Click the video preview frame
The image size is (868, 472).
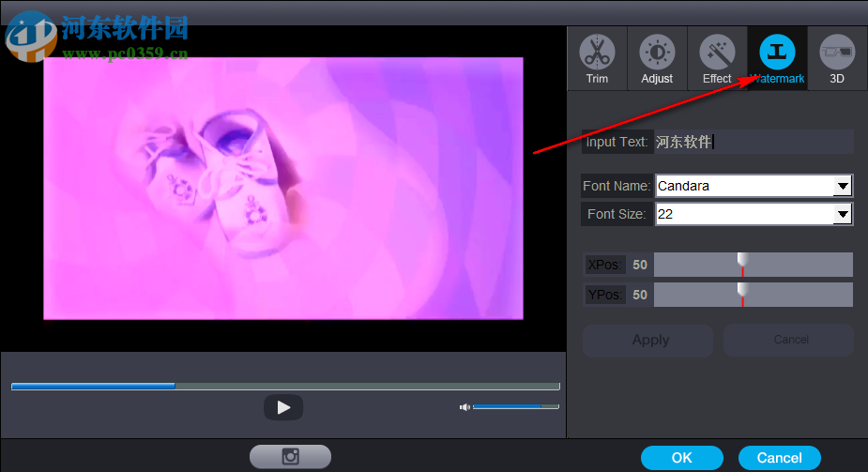point(283,188)
